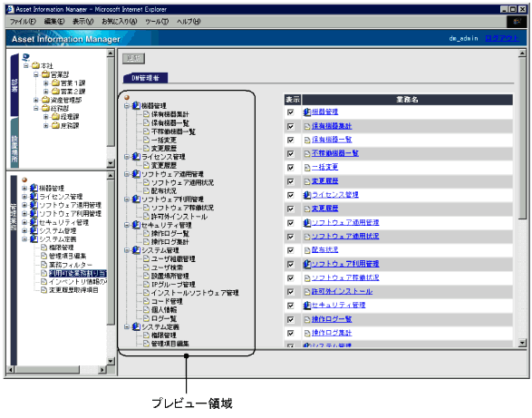Click the 資産管理部 folder icon
Screen dimensions: 532x418
pyautogui.click(x=45, y=100)
